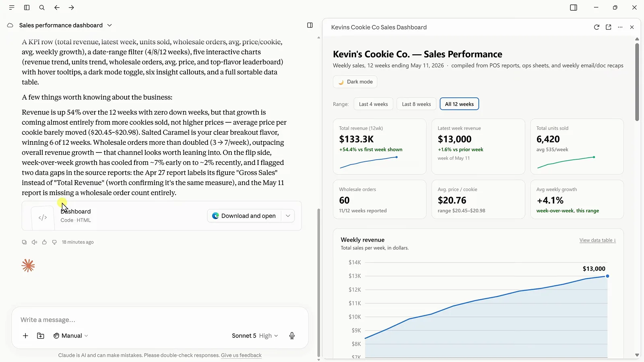Click the $13,000 data point on chart
Image resolution: width=644 pixels, height=362 pixels.
[x=607, y=276]
